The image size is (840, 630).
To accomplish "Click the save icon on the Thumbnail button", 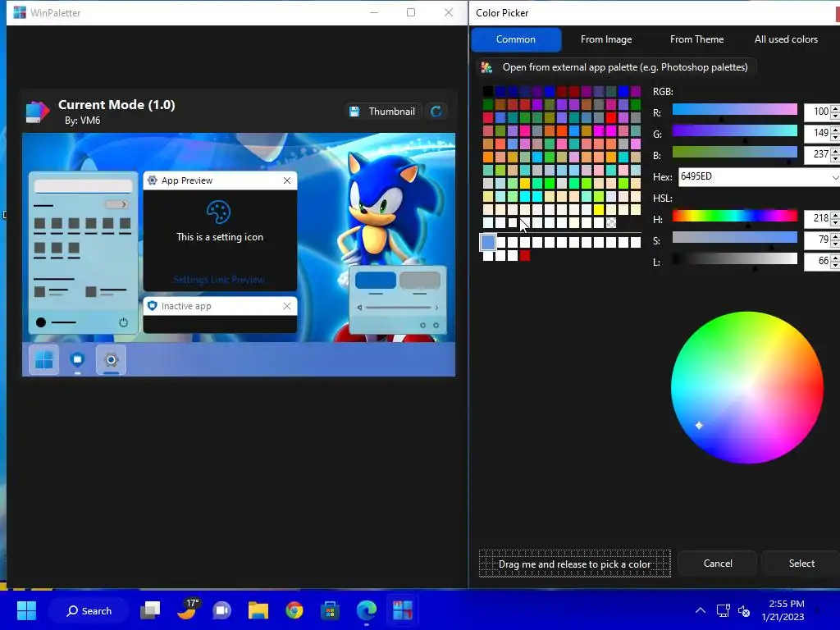I will coord(354,112).
